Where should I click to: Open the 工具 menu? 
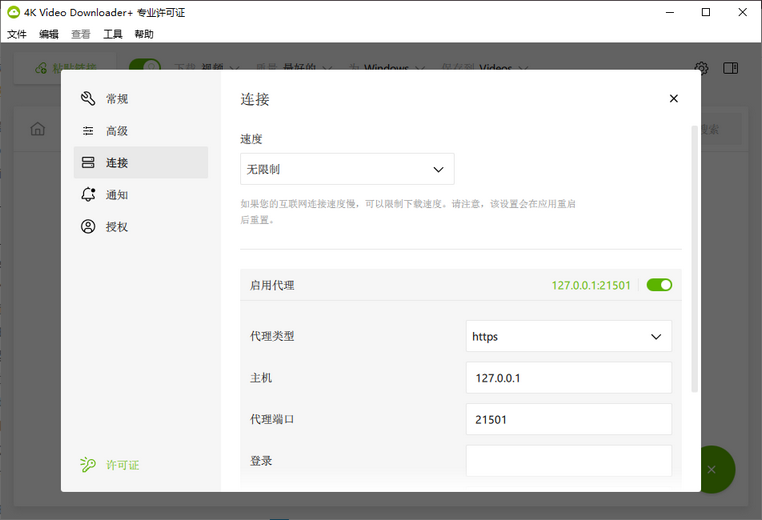[113, 34]
